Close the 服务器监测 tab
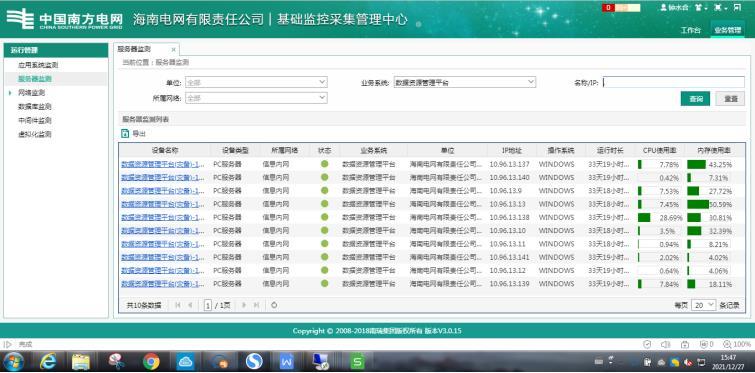The width and height of the screenshot is (755, 373). click(173, 50)
